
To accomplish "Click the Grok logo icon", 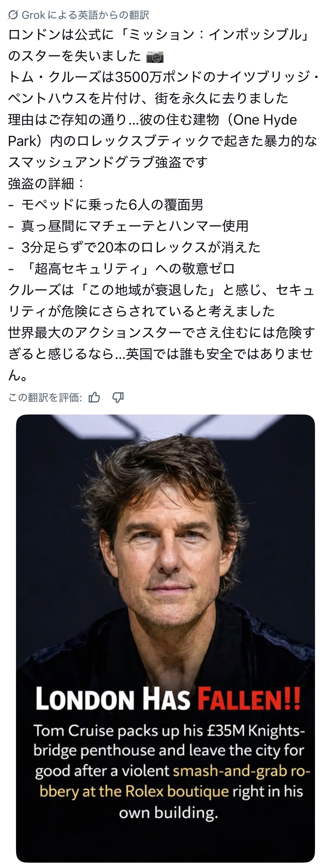I will tap(13, 15).
